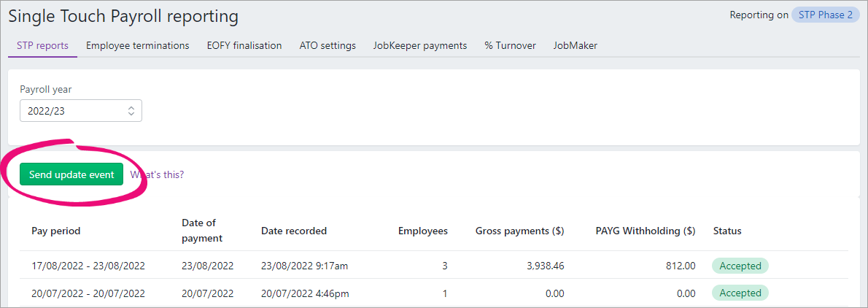
Task: Select the JobKeeper payments tab
Action: click(x=419, y=45)
